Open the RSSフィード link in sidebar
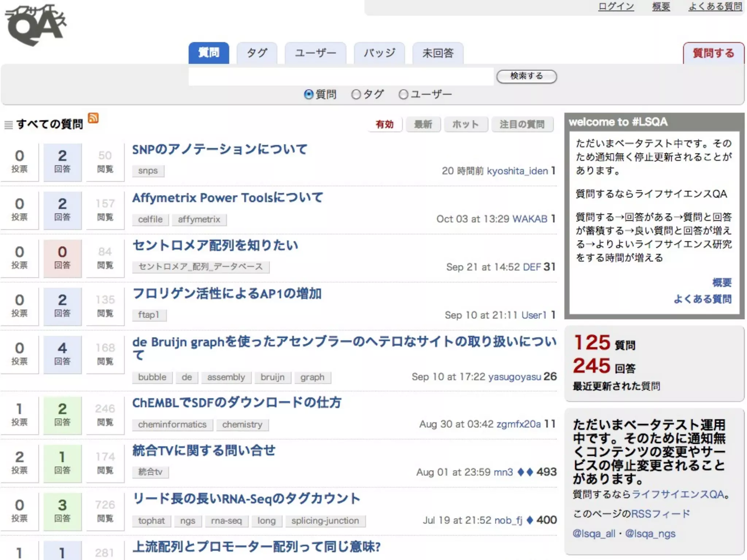This screenshot has height=560, width=747. (661, 514)
